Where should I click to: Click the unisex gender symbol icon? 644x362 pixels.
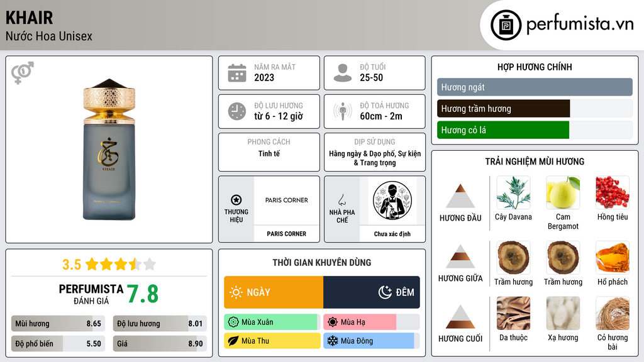pyautogui.click(x=23, y=72)
